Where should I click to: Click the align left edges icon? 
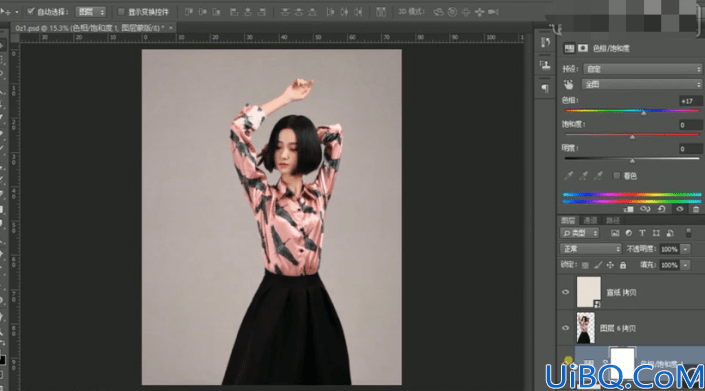(234, 12)
